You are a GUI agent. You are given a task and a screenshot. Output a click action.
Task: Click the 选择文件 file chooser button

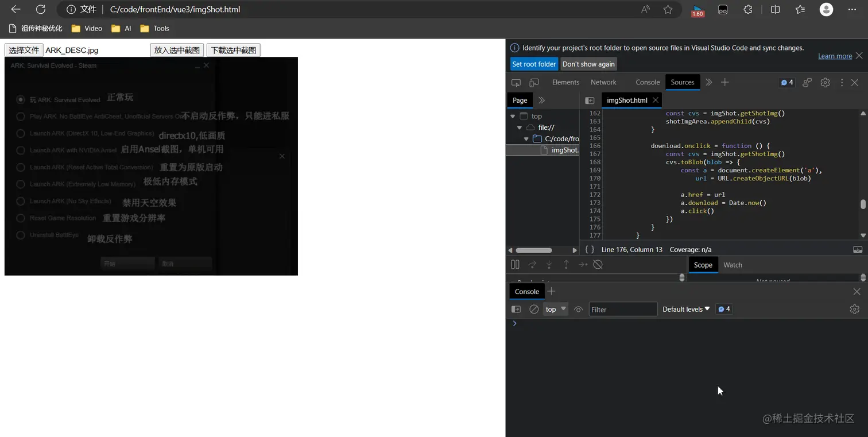pos(24,50)
